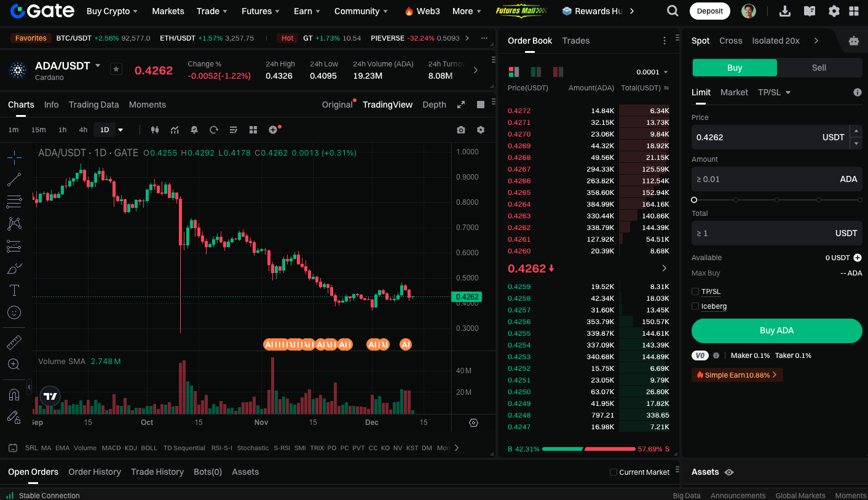The image size is (868, 500).
Task: Show only asks in order book
Action: coord(558,72)
